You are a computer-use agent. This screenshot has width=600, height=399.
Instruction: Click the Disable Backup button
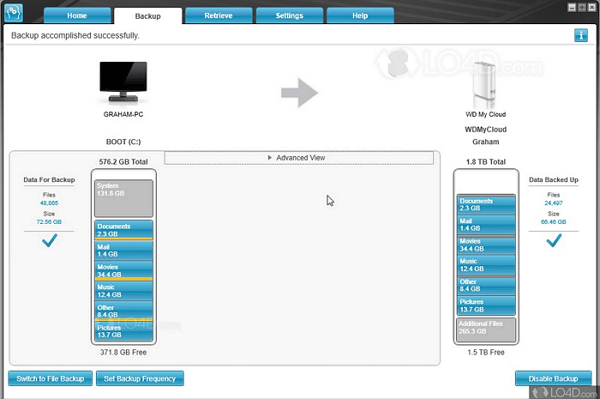click(x=553, y=378)
